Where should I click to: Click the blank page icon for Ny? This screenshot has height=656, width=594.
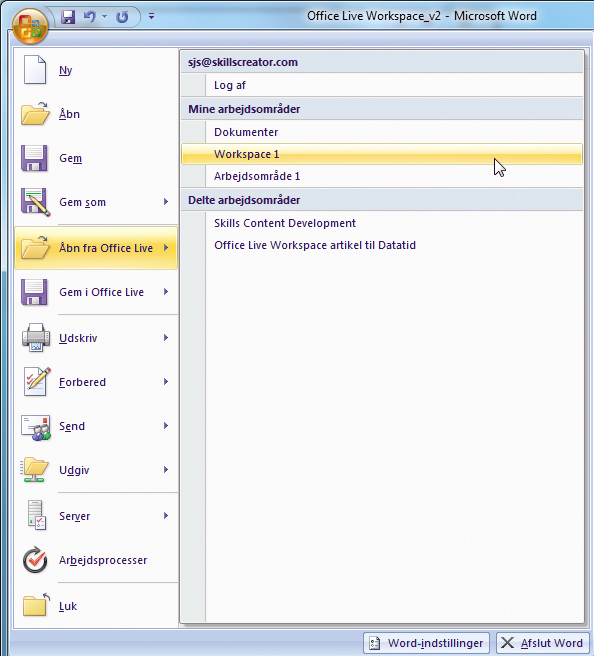tap(35, 69)
